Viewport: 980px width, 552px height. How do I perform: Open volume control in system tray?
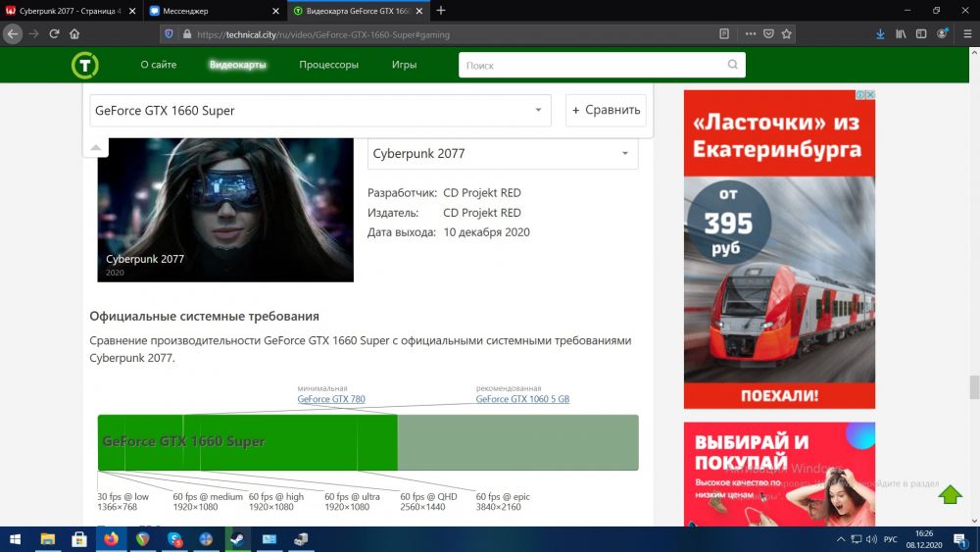point(872,539)
